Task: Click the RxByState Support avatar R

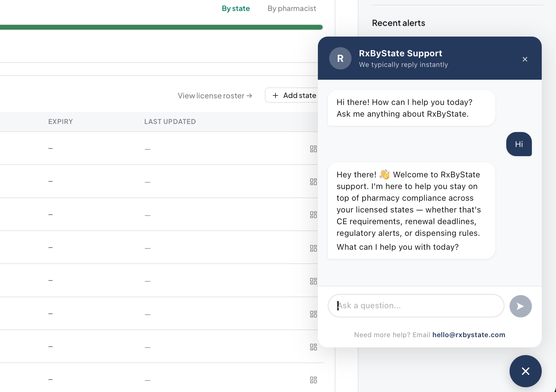Action: pos(340,59)
